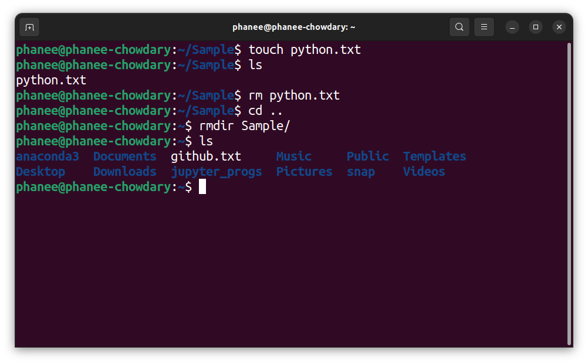
Task: Click the 'Videos' directory name
Action: point(424,172)
